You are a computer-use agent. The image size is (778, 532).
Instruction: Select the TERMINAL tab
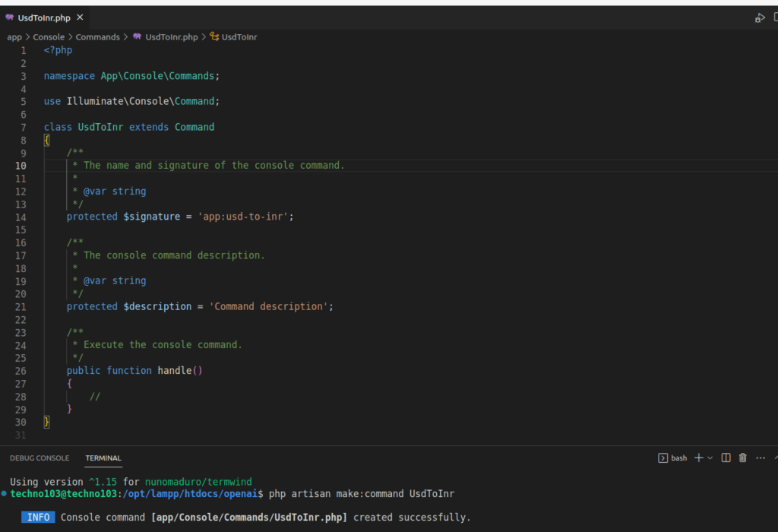103,458
